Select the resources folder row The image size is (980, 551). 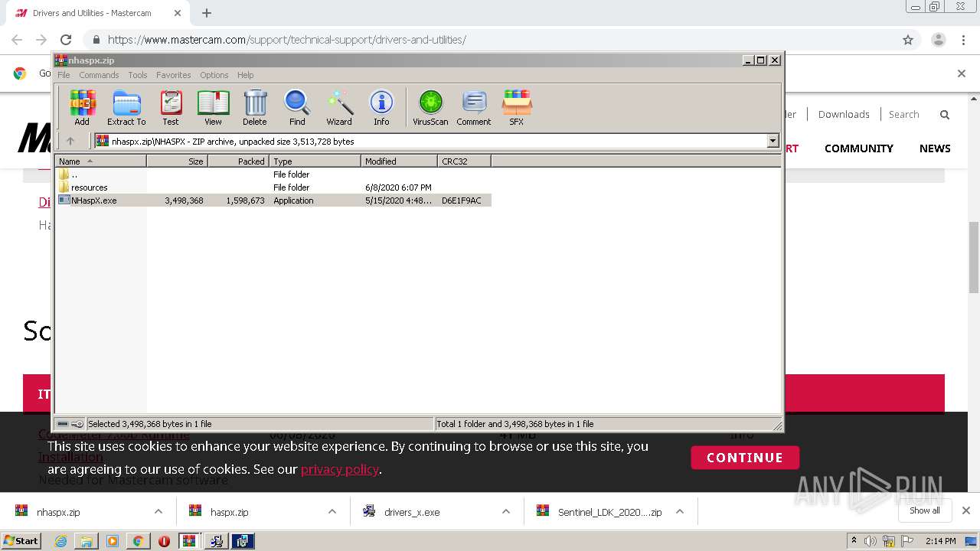[x=273, y=187]
